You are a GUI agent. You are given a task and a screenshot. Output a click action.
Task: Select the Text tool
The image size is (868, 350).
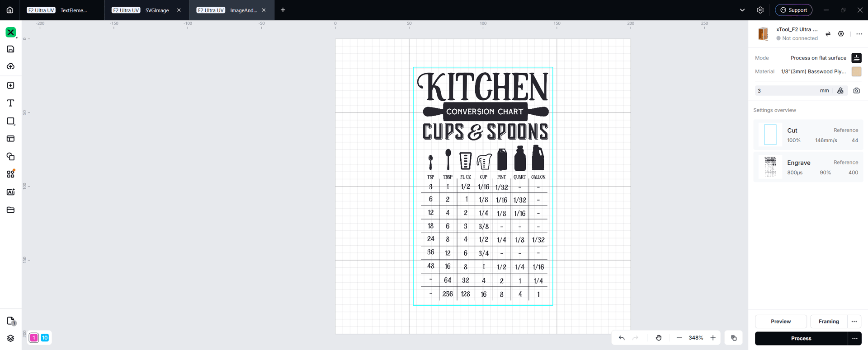pos(11,103)
